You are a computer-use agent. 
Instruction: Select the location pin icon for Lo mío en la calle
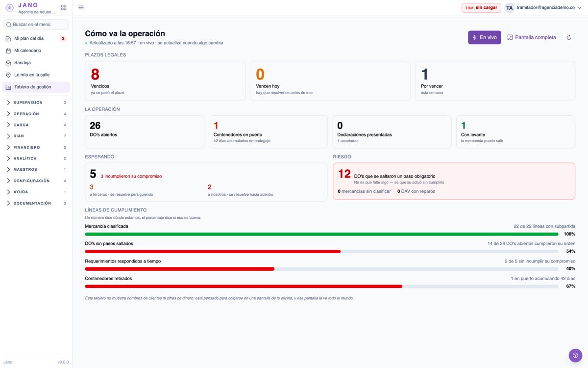coord(8,75)
